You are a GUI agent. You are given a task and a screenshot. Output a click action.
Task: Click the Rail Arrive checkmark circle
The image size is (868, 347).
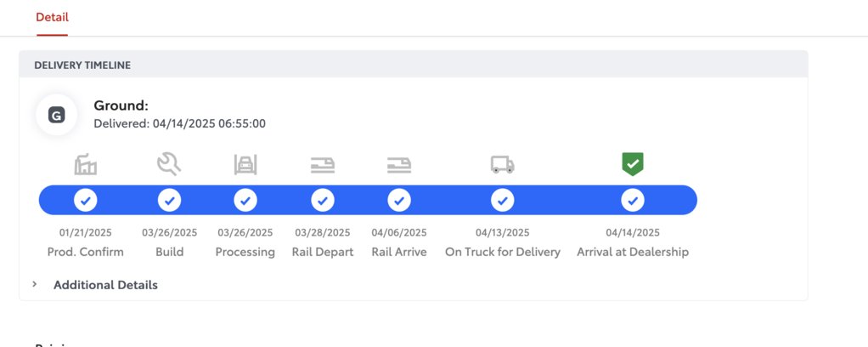pos(399,200)
